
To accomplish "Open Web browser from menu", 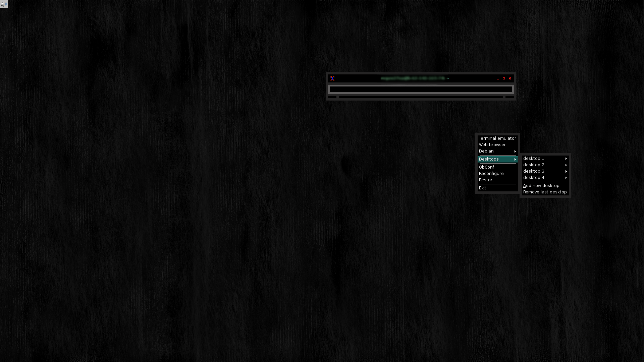I will (497, 145).
